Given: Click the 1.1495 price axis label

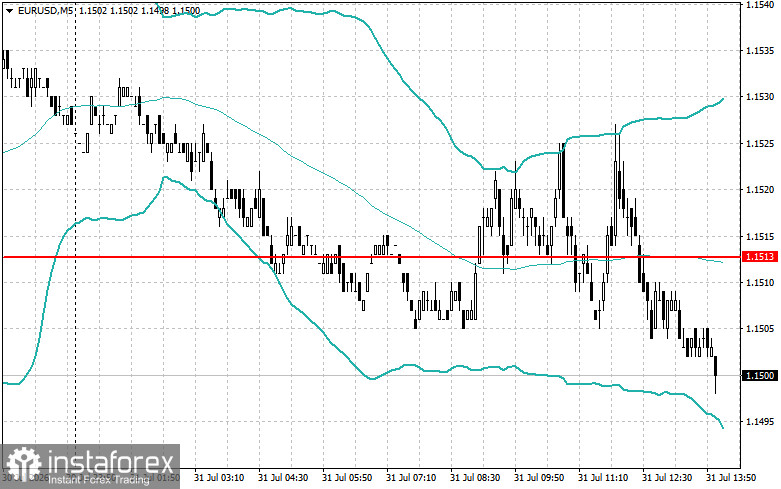Looking at the screenshot, I should click(x=760, y=422).
